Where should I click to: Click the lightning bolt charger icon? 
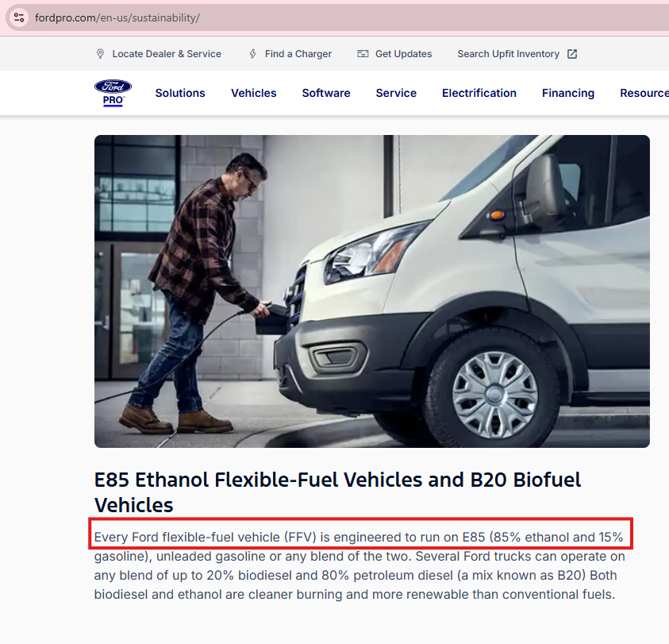252,54
